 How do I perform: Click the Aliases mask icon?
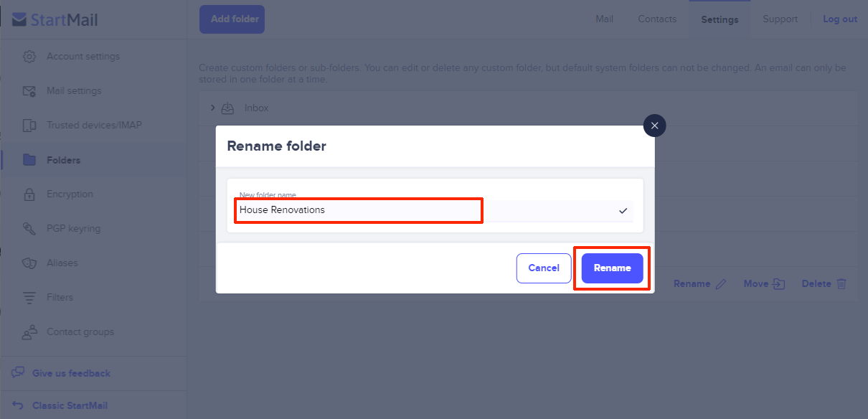coord(29,263)
